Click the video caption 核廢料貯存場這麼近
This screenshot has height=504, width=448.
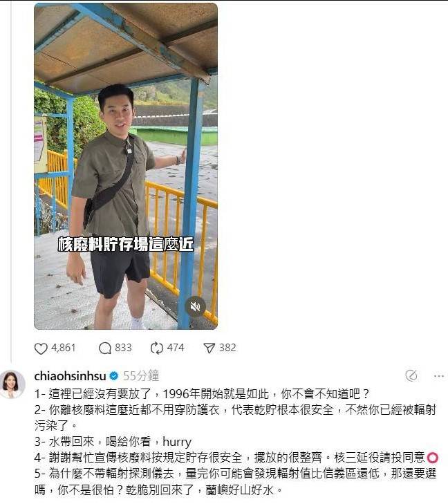coord(126,244)
